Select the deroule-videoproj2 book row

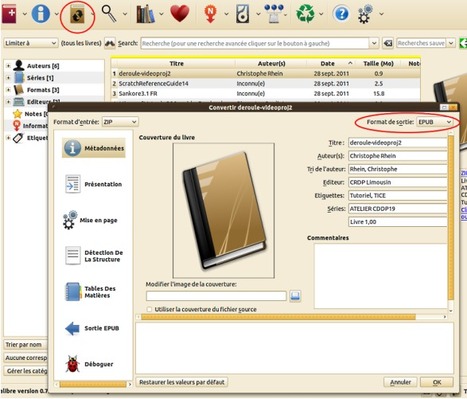tap(266, 74)
